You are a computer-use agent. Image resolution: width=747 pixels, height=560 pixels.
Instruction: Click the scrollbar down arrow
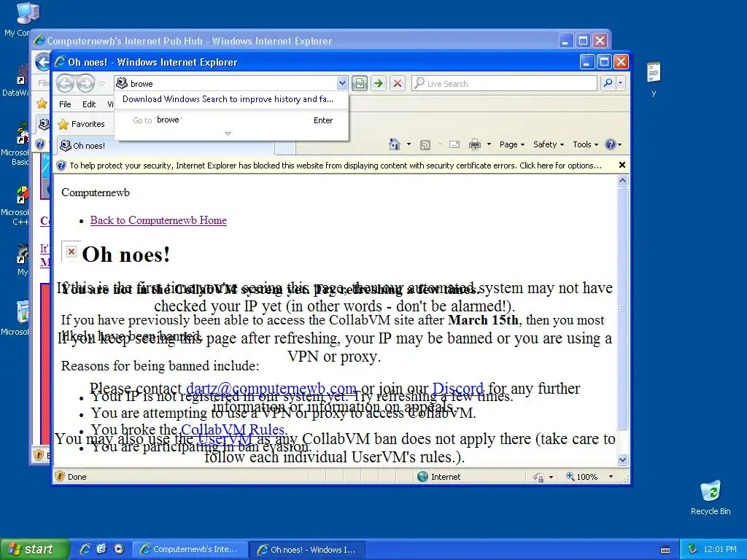click(x=622, y=459)
